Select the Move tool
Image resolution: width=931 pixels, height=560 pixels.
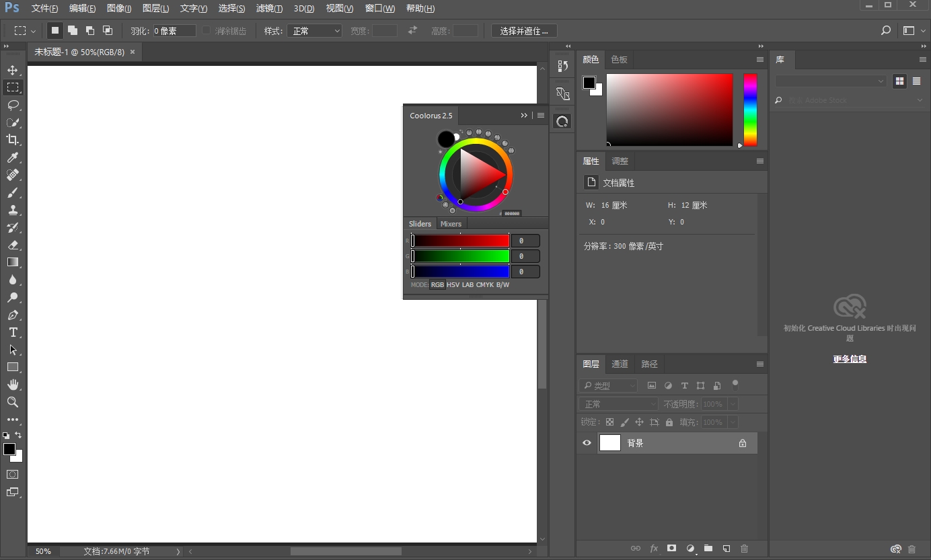tap(13, 70)
